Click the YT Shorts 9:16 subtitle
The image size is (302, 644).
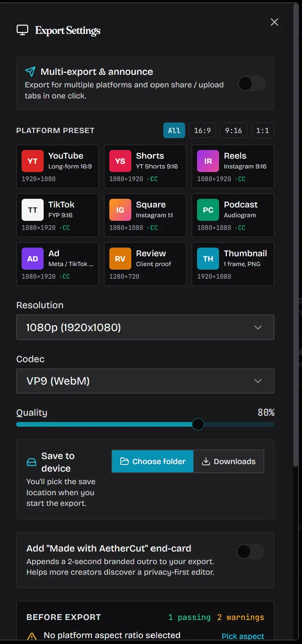pos(157,167)
